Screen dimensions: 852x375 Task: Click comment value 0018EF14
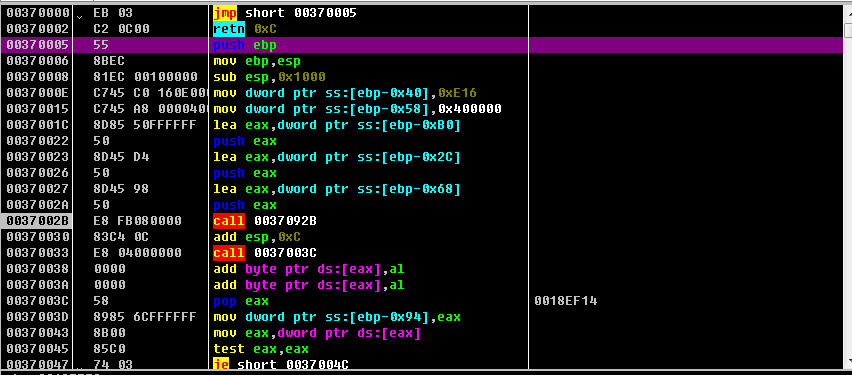click(x=566, y=301)
